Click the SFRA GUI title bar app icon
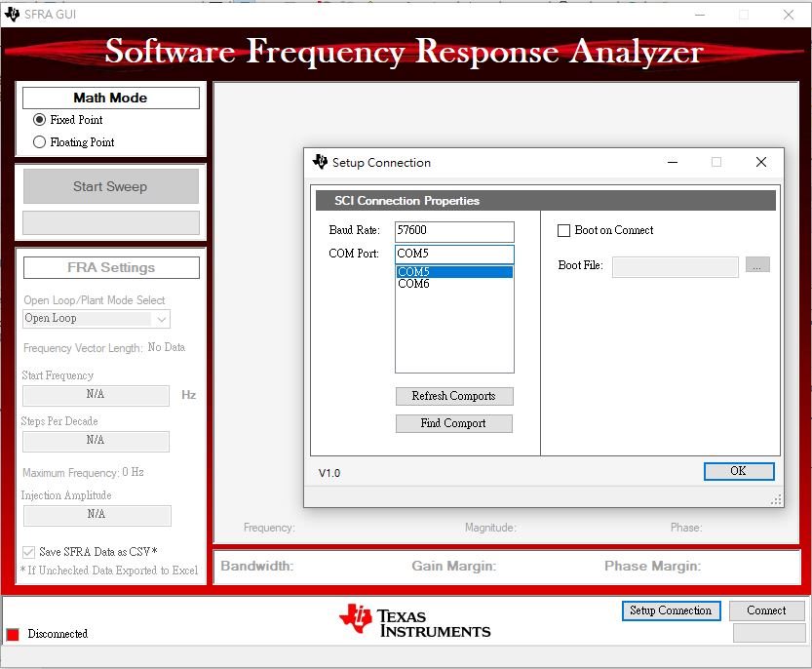 (12, 14)
